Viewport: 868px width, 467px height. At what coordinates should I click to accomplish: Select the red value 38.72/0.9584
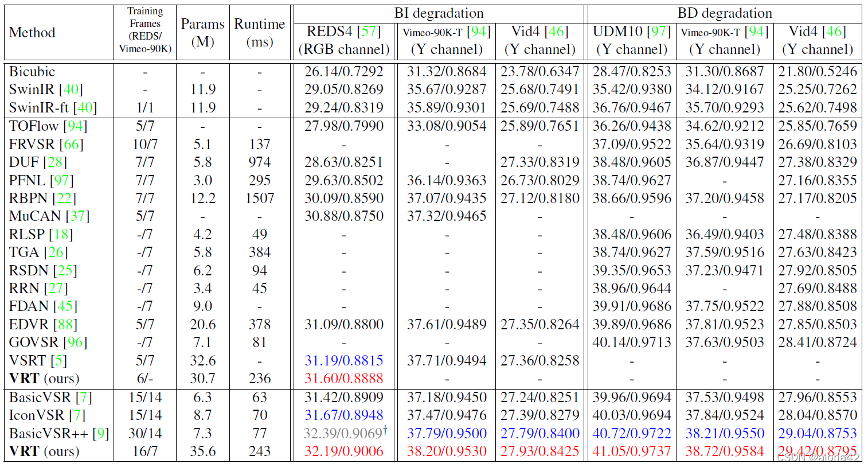[x=725, y=452]
